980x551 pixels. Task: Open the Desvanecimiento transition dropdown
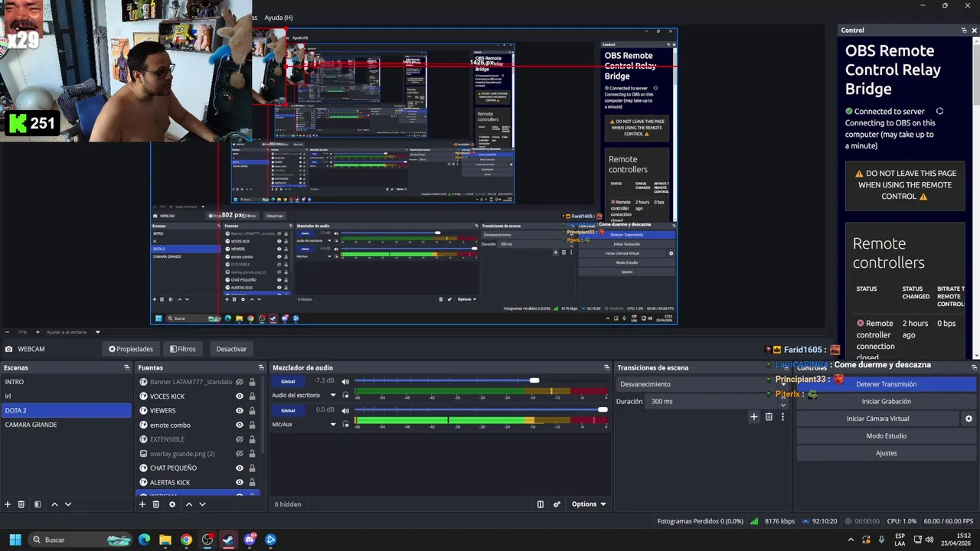click(x=701, y=384)
